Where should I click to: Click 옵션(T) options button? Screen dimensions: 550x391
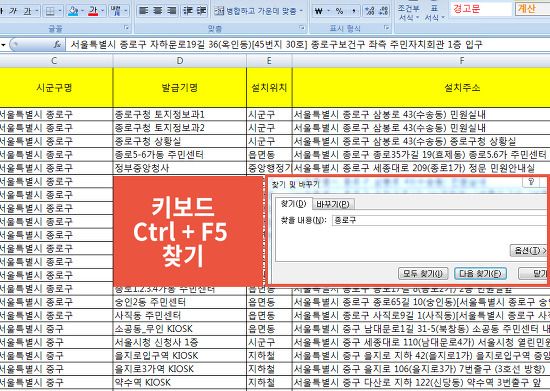[x=529, y=250]
